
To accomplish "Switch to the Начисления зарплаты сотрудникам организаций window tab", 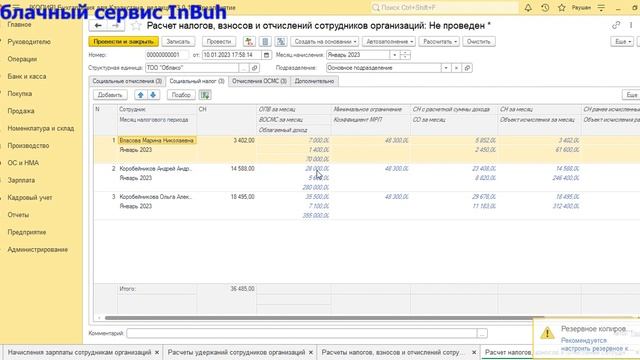I will 80,352.
